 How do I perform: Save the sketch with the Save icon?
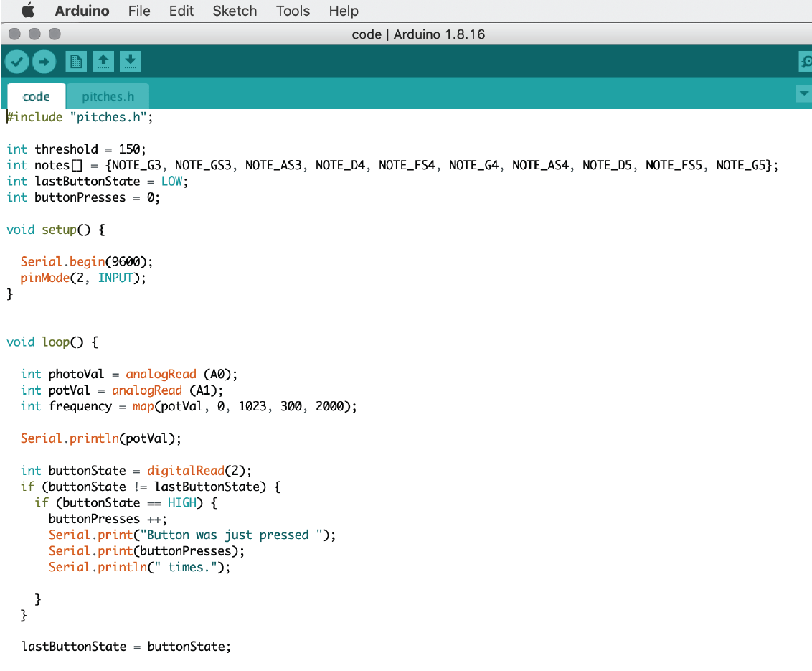click(130, 62)
